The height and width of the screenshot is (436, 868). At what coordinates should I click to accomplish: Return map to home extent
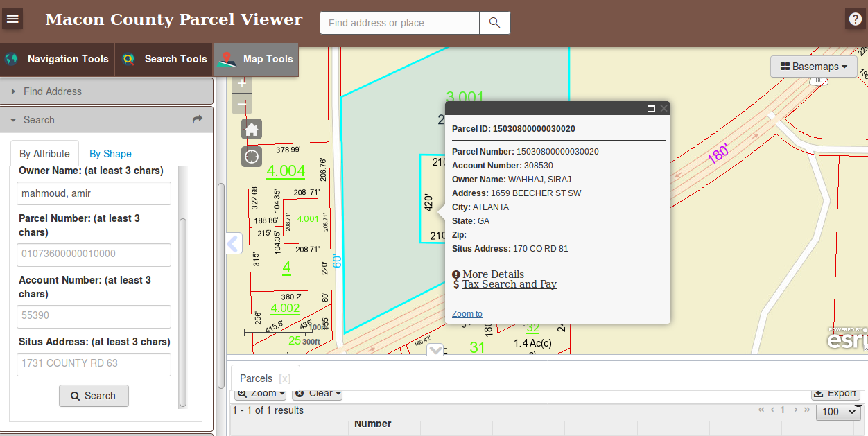(252, 129)
